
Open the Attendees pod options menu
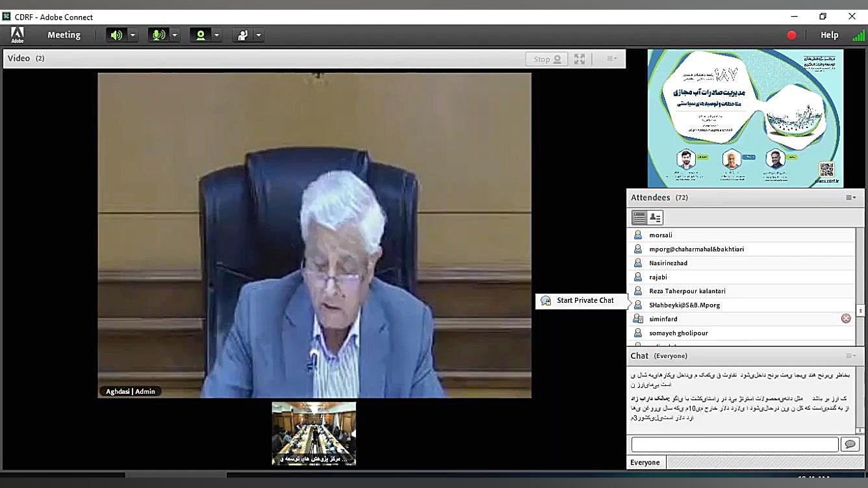click(x=850, y=198)
